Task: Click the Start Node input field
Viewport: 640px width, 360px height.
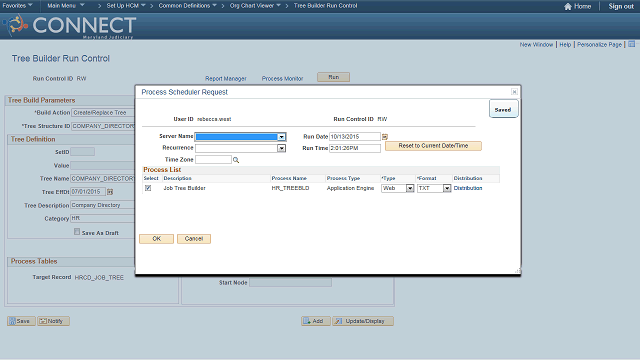Action: coord(291,282)
